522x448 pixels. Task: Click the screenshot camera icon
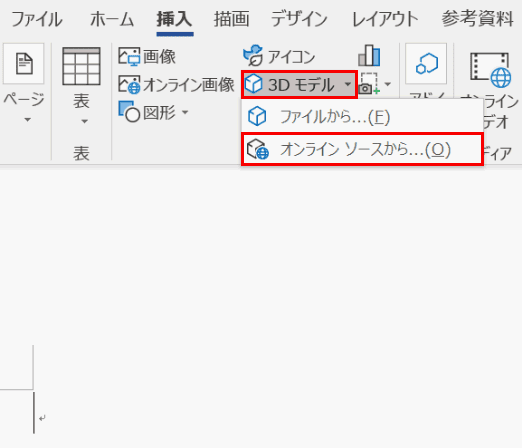(x=369, y=84)
